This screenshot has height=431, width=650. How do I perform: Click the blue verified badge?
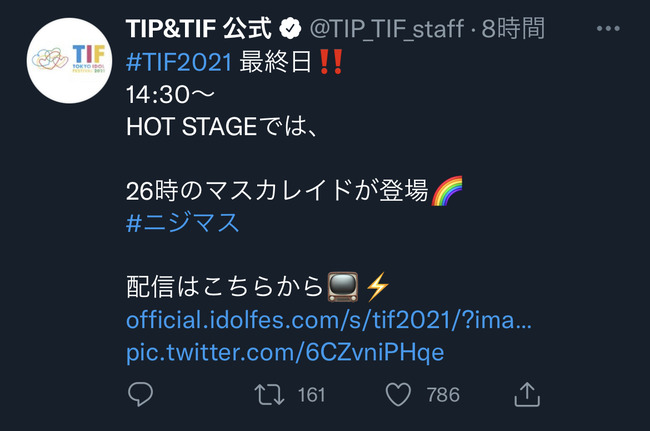pos(290,29)
